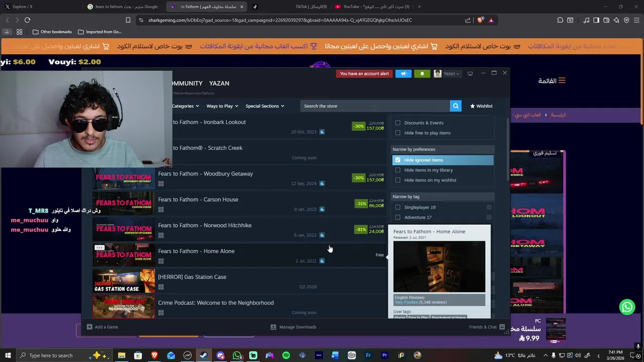Switch to the fears to fathom Google tab

[x=123, y=7]
